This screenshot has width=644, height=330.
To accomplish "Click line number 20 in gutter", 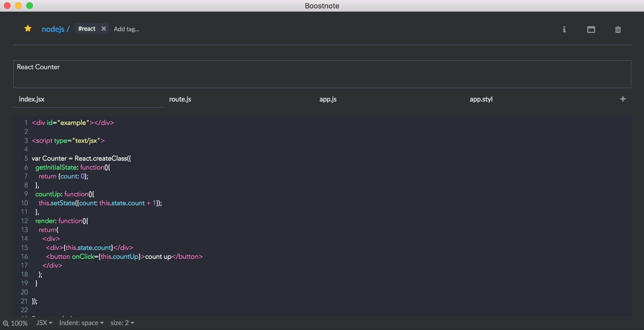I will tap(24, 292).
